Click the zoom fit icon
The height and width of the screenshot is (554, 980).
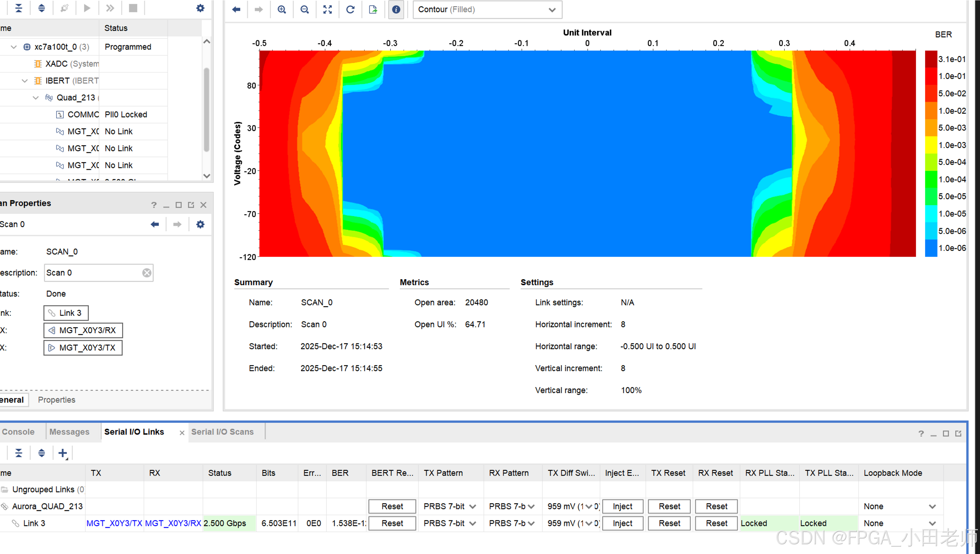(327, 9)
